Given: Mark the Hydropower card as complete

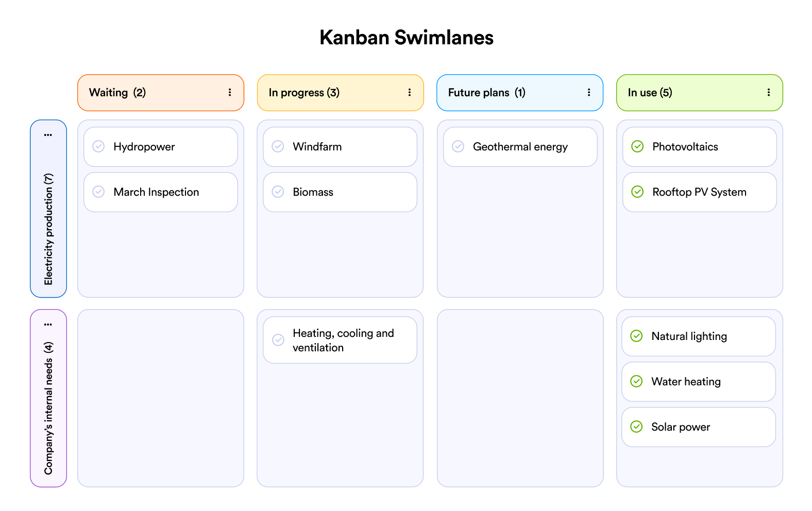Looking at the screenshot, I should coord(98,146).
